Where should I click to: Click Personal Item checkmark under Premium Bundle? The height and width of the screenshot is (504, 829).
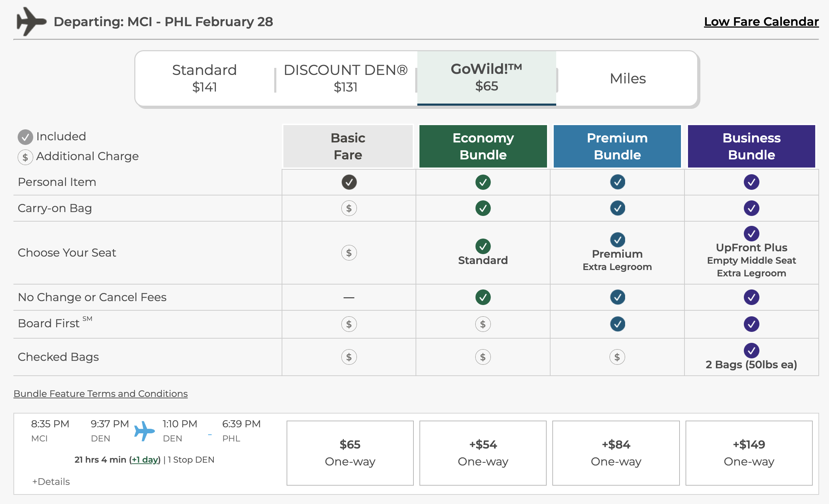[618, 182]
